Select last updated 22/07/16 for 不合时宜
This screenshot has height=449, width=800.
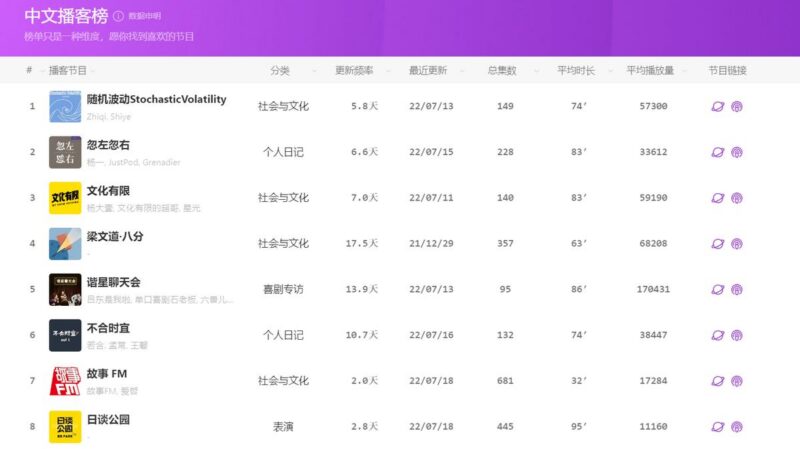tap(431, 335)
